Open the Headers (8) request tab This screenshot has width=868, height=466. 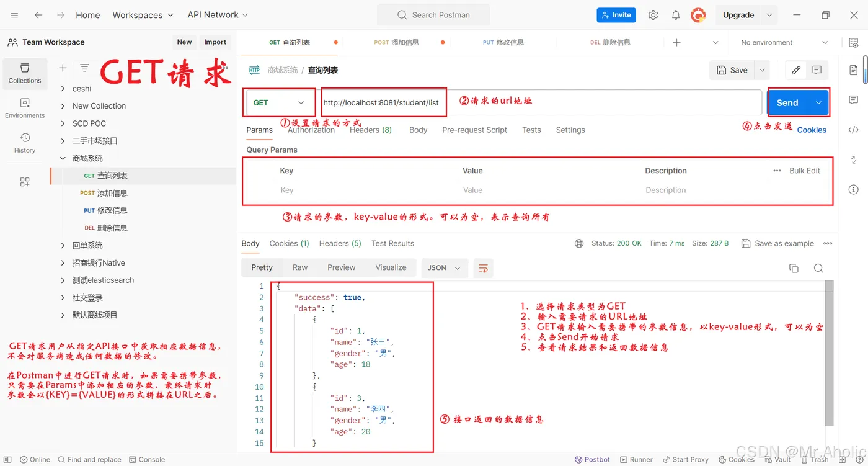(371, 130)
